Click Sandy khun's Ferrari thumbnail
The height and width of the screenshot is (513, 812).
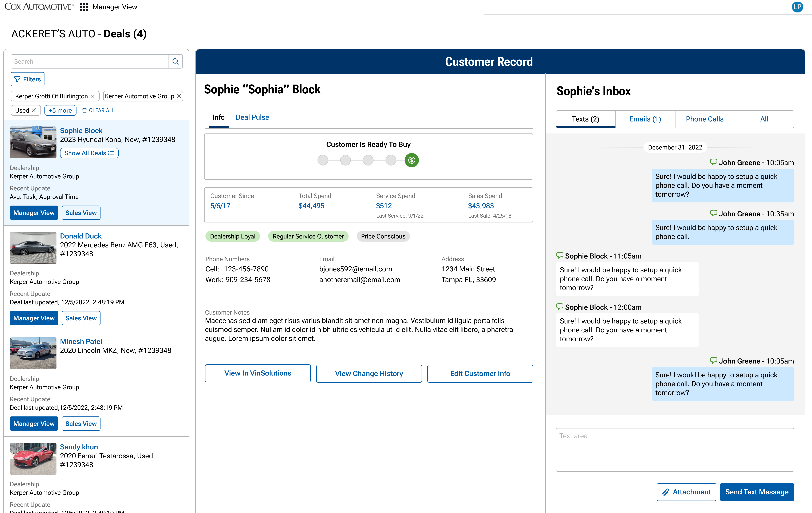point(33,459)
